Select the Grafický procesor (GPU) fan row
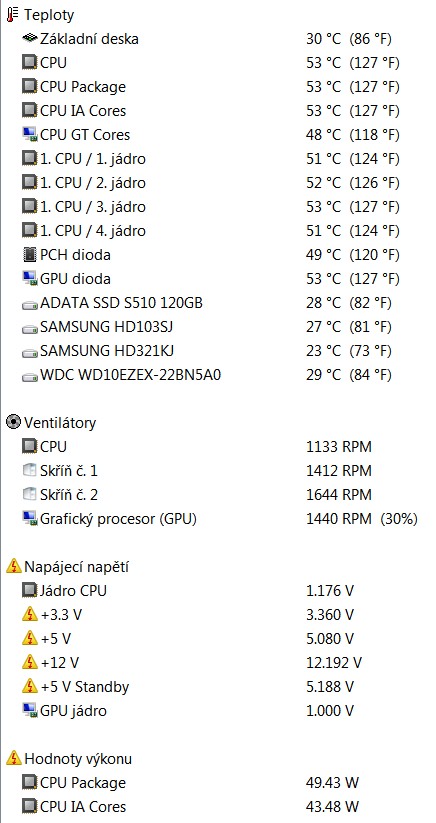 220,519
